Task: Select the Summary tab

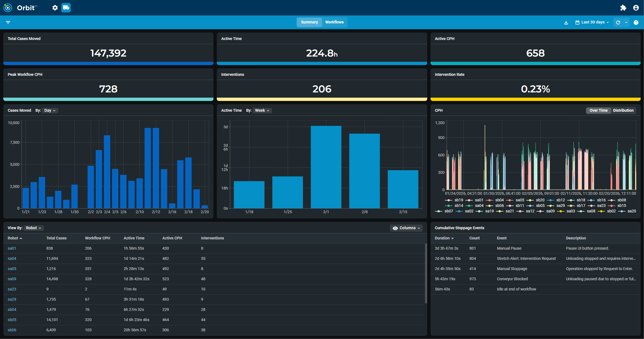Action: click(309, 22)
